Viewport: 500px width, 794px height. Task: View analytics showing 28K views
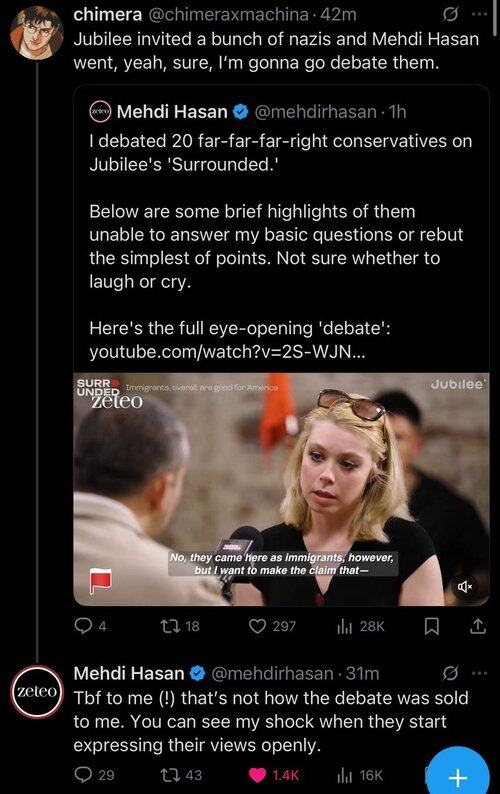pyautogui.click(x=361, y=627)
